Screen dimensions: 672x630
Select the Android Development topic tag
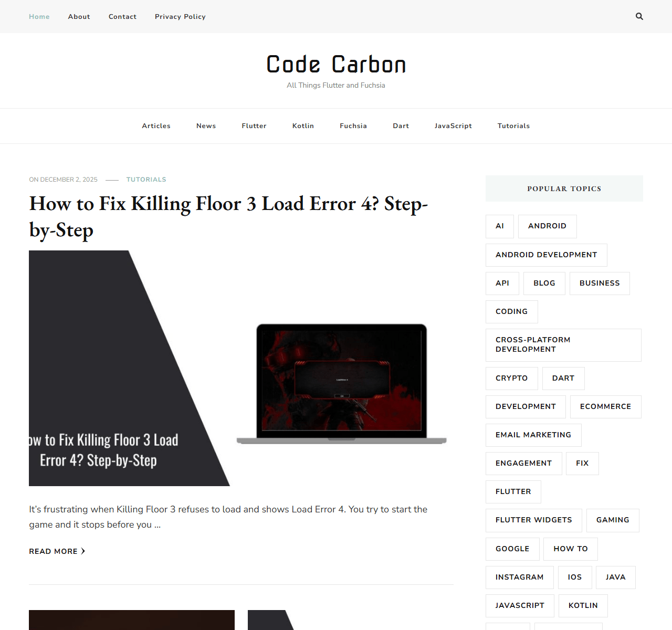[x=546, y=255]
